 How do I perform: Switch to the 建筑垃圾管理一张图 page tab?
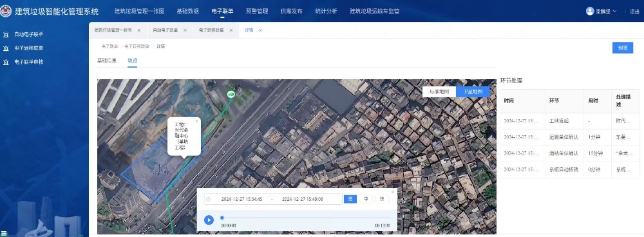pos(113,30)
